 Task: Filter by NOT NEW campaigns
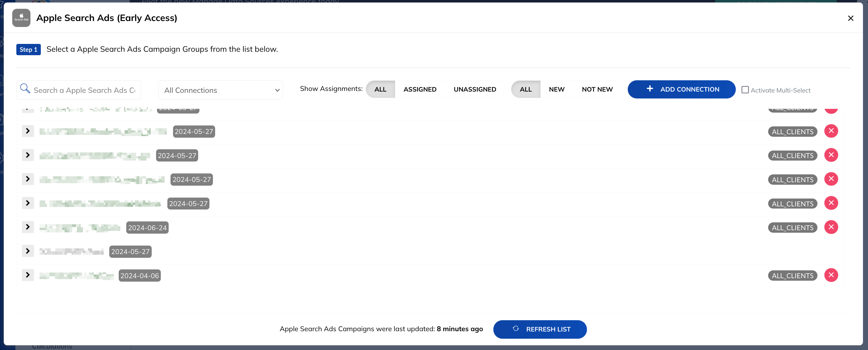click(x=597, y=89)
